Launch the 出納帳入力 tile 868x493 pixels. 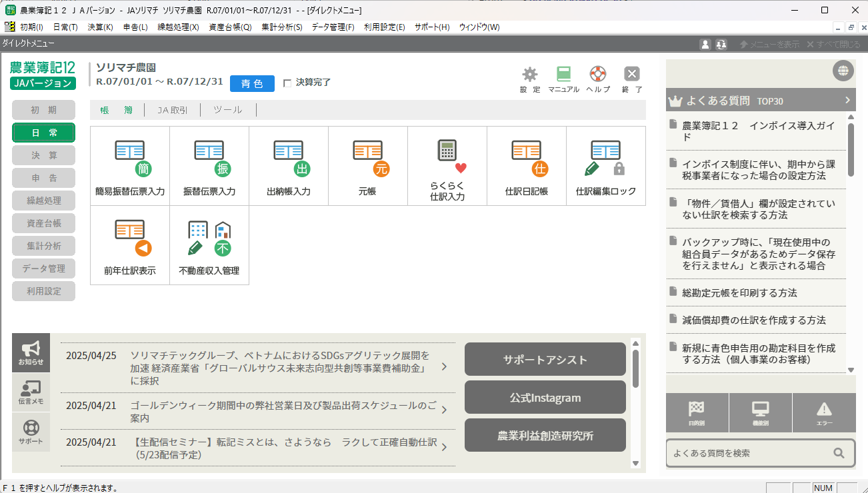[289, 166]
